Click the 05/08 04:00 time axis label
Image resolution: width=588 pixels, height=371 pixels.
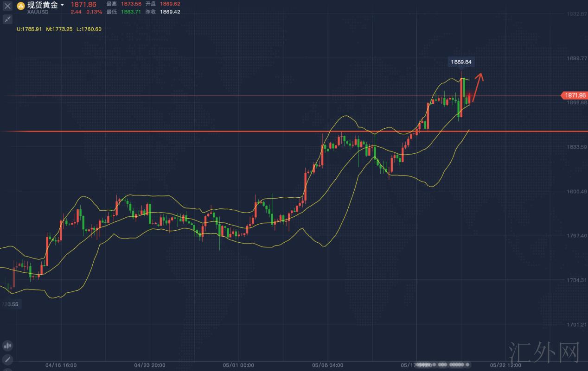click(x=327, y=365)
